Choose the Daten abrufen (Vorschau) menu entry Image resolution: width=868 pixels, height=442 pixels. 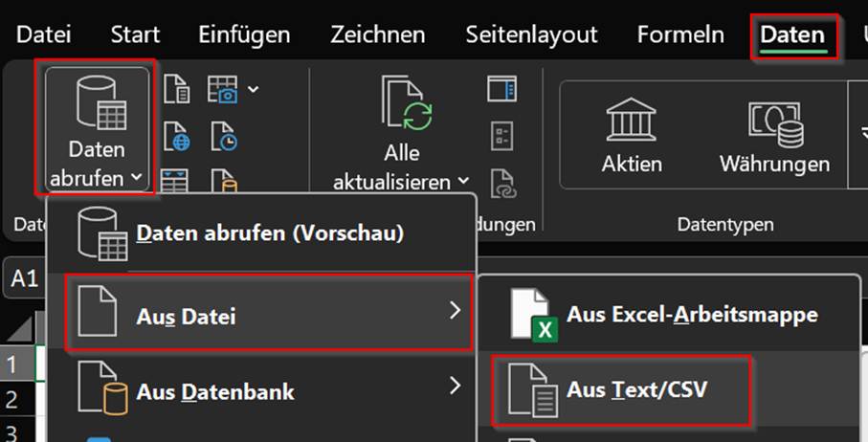pos(270,232)
